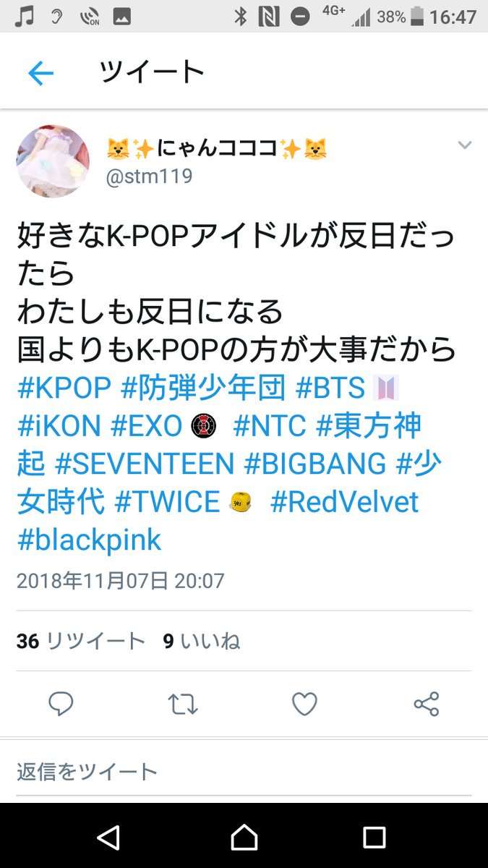Expand the tweet options chevron

pyautogui.click(x=464, y=145)
